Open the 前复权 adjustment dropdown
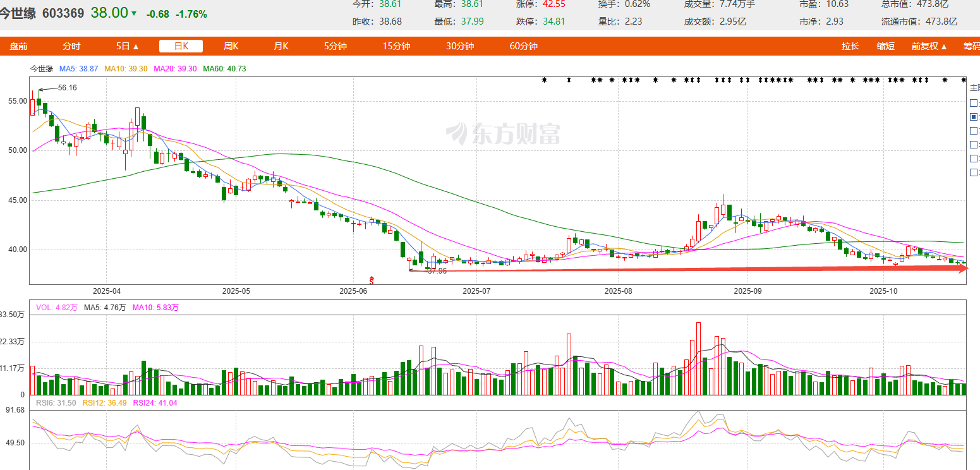 pyautogui.click(x=929, y=46)
